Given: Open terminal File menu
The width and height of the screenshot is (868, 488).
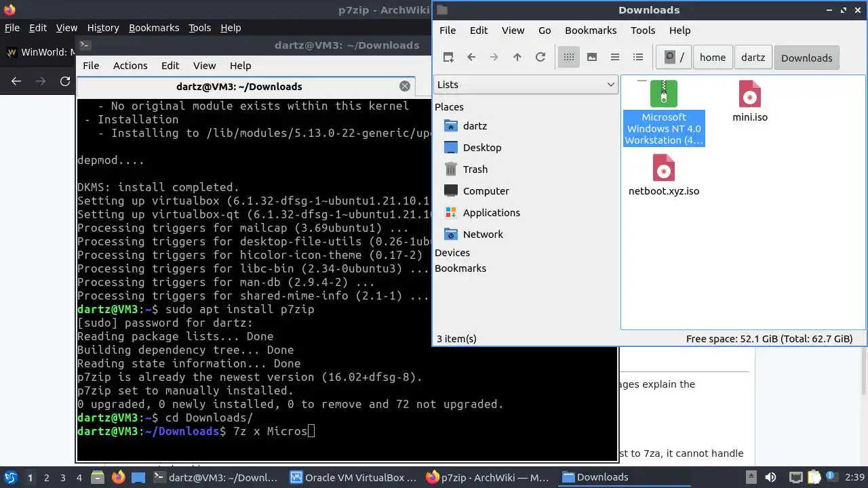Looking at the screenshot, I should (91, 66).
